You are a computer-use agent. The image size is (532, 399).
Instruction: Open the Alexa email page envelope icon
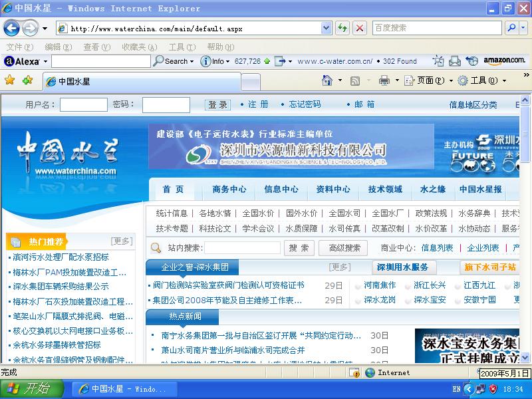pyautogui.click(x=455, y=61)
